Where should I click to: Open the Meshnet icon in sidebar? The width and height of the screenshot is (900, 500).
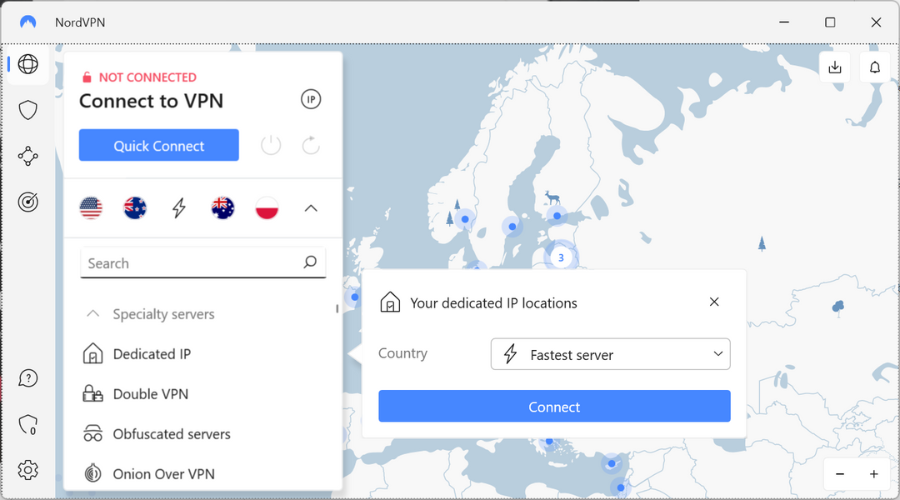[x=28, y=156]
